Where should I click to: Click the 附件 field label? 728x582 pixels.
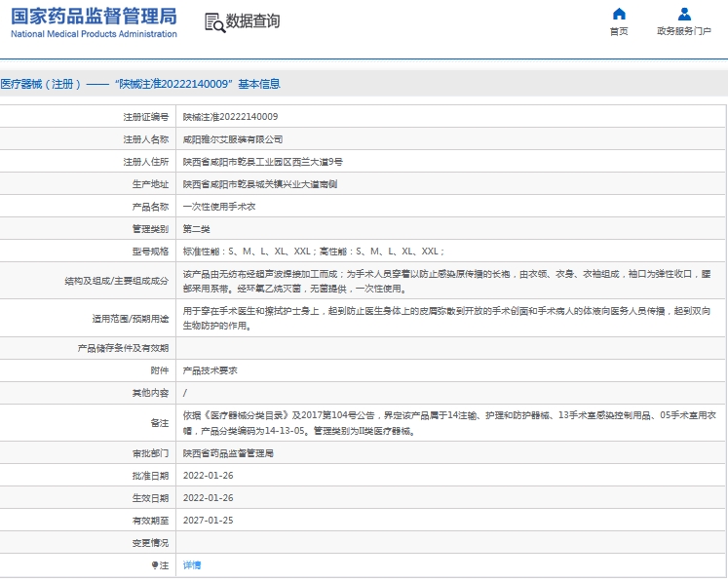click(x=160, y=370)
